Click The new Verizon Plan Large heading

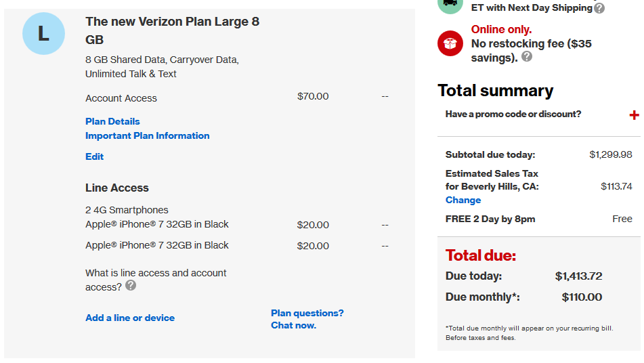[173, 30]
